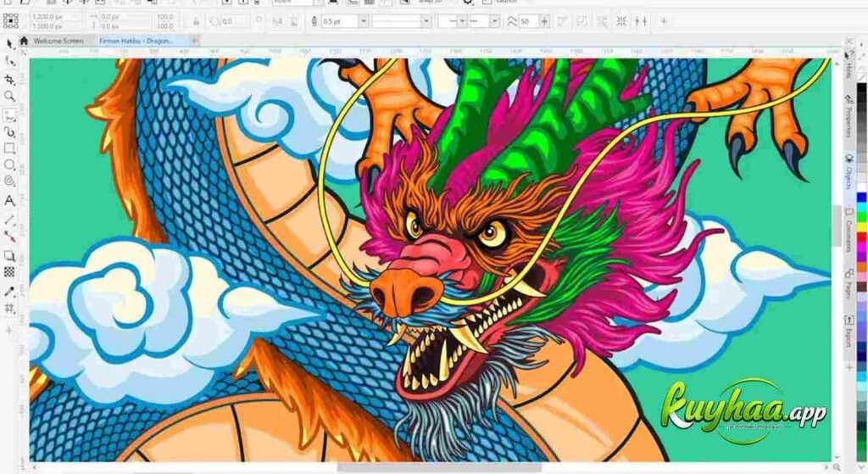The height and width of the screenshot is (474, 868).
Task: Select the Color Eyedropper tool
Action: [x=9, y=291]
